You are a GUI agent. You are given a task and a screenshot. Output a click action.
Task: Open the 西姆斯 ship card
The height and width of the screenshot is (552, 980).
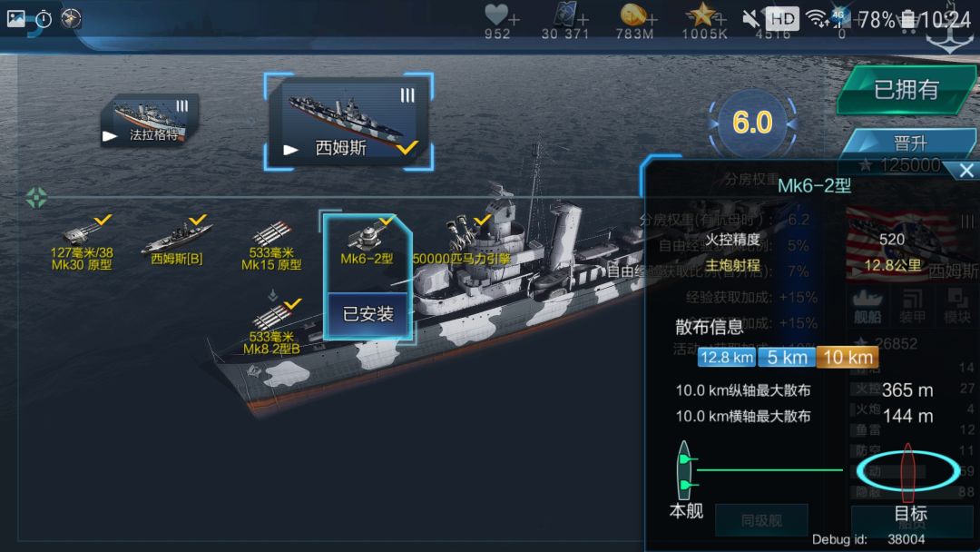[x=348, y=122]
